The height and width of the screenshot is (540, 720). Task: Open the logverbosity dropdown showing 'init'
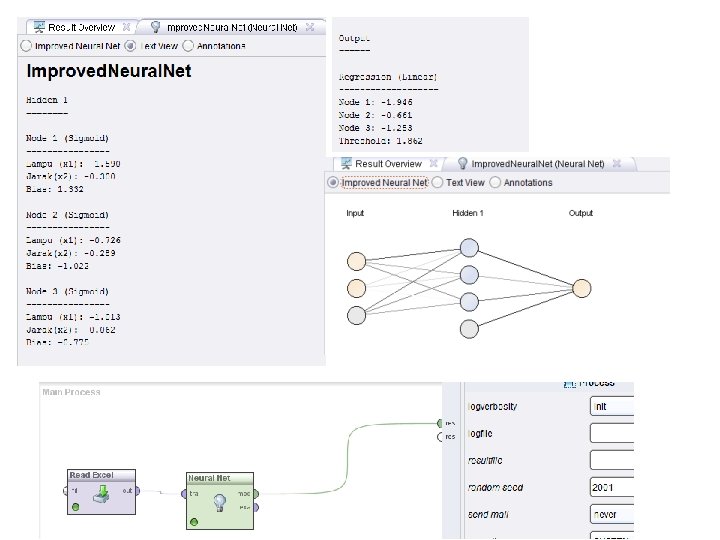pos(612,406)
